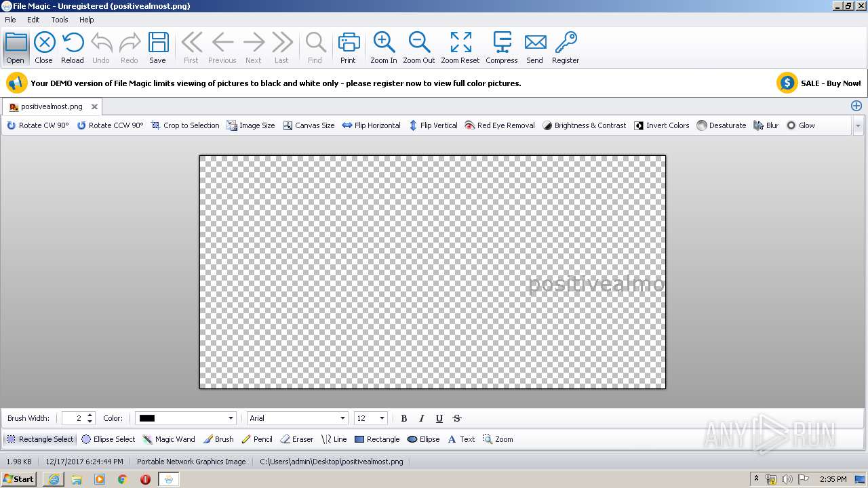Compress the file using Compress icon
This screenshot has width=868, height=488.
pos(502,48)
